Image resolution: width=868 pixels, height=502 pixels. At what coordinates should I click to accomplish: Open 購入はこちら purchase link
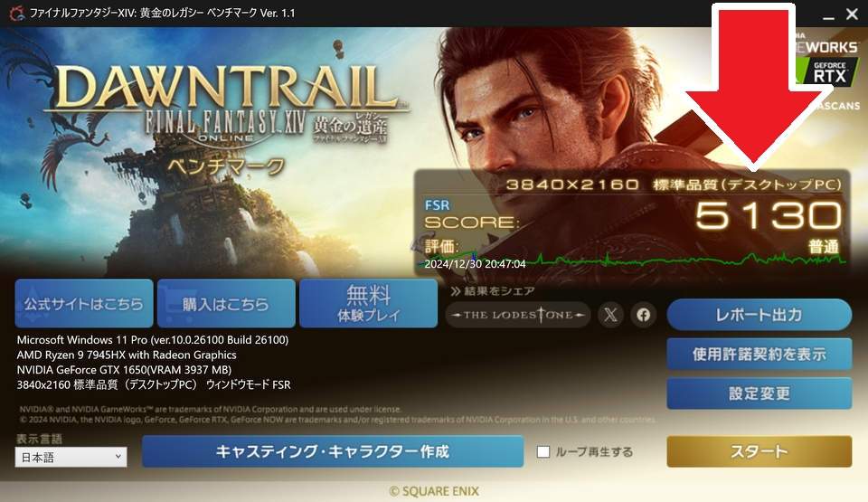click(226, 304)
